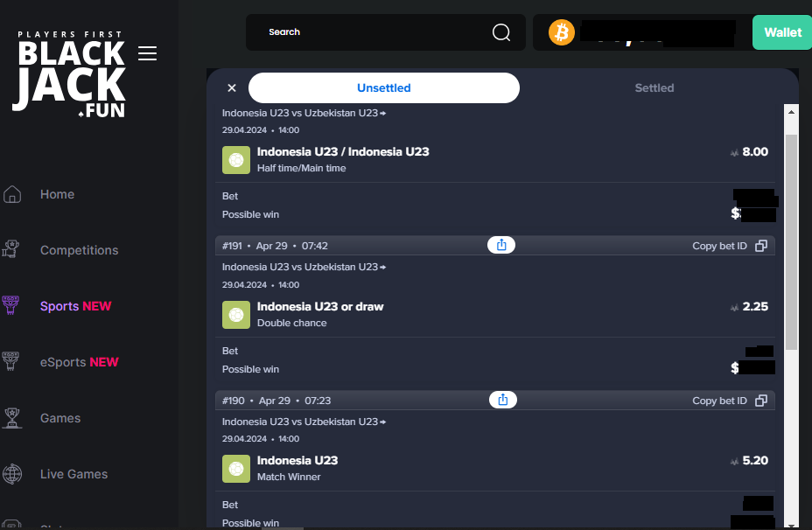
Task: Click the Sports trophy icon
Action: tap(10, 305)
